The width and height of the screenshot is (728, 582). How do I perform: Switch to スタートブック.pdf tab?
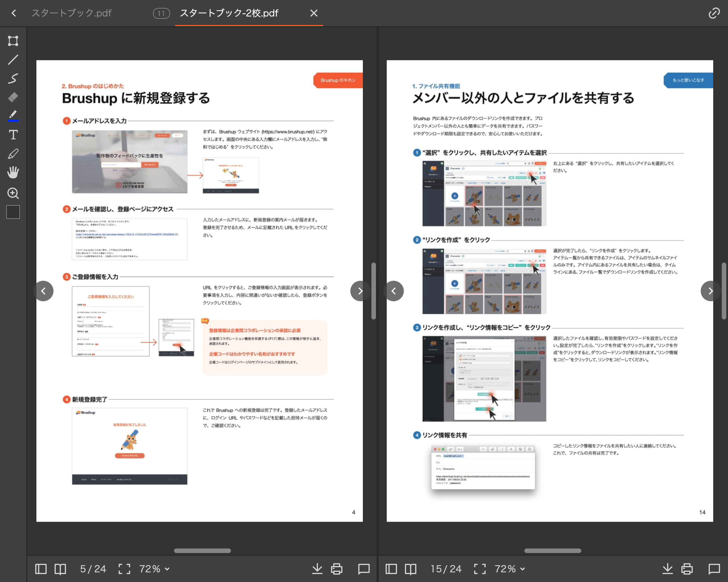click(x=72, y=13)
